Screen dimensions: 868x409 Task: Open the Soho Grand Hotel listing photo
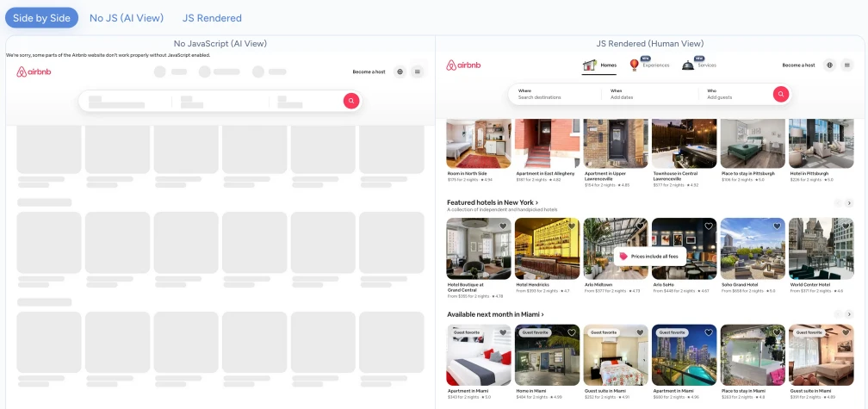tap(752, 249)
